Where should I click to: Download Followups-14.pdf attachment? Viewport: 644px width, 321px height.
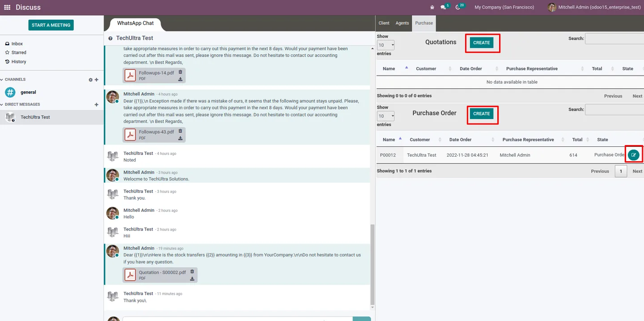pyautogui.click(x=180, y=79)
